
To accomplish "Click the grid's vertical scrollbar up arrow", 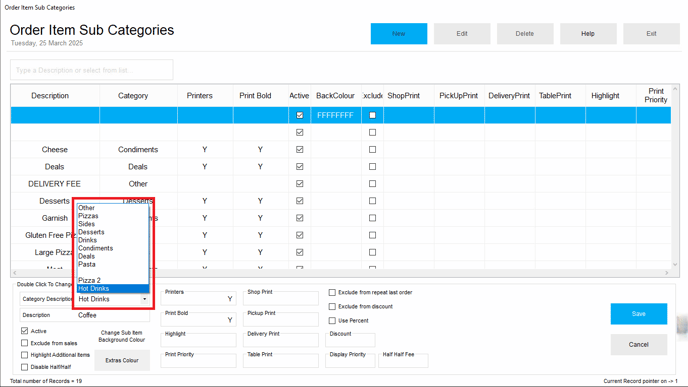I will [675, 89].
